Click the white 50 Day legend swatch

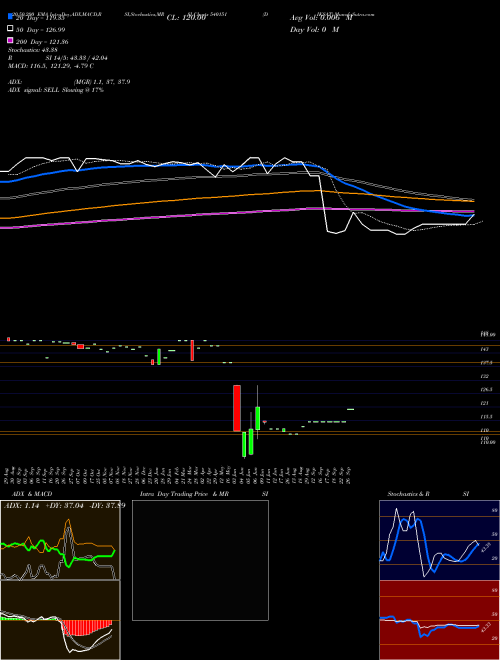(10, 29)
